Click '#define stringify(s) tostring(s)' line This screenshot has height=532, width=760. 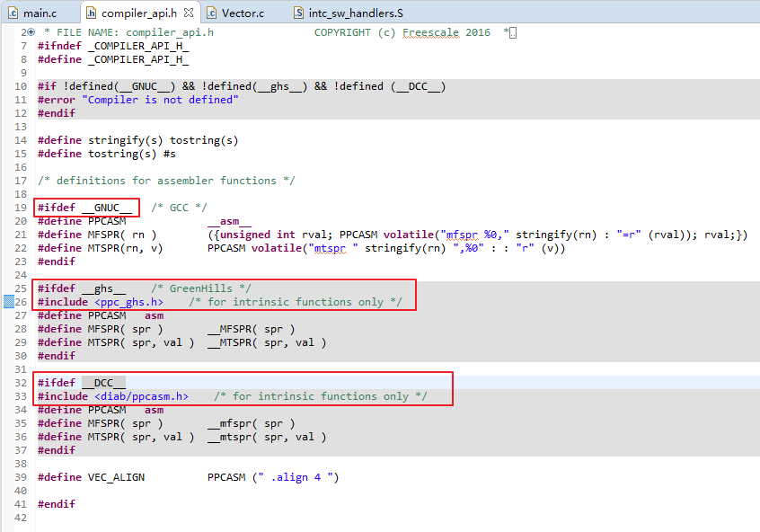point(137,140)
